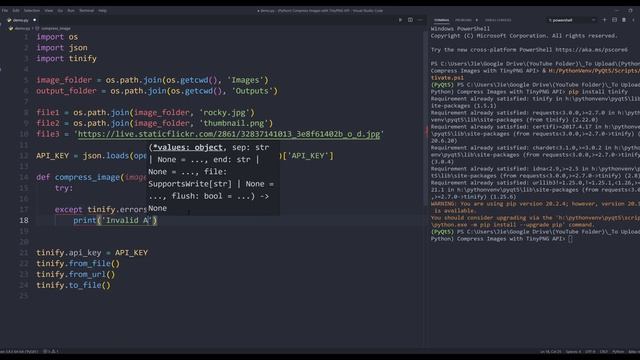640x360 pixels.
Task: Click 'tinify.api_key' on line 21
Action: (x=69, y=253)
